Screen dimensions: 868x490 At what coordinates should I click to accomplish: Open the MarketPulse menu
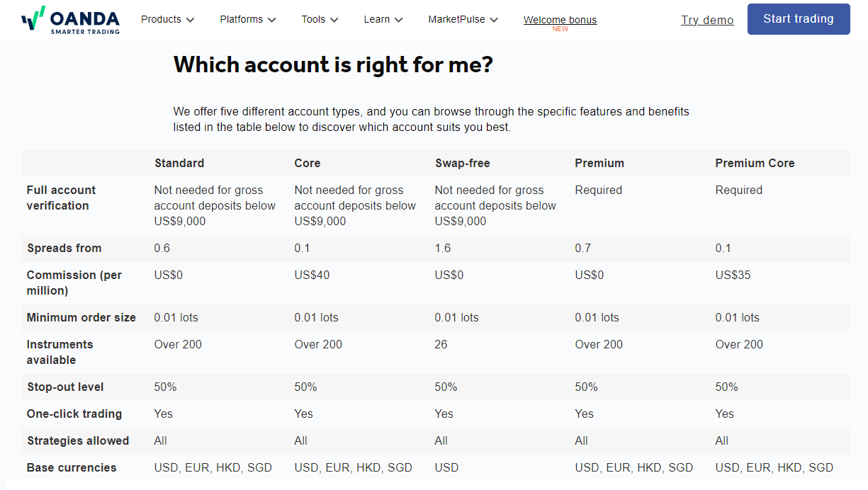click(x=457, y=19)
